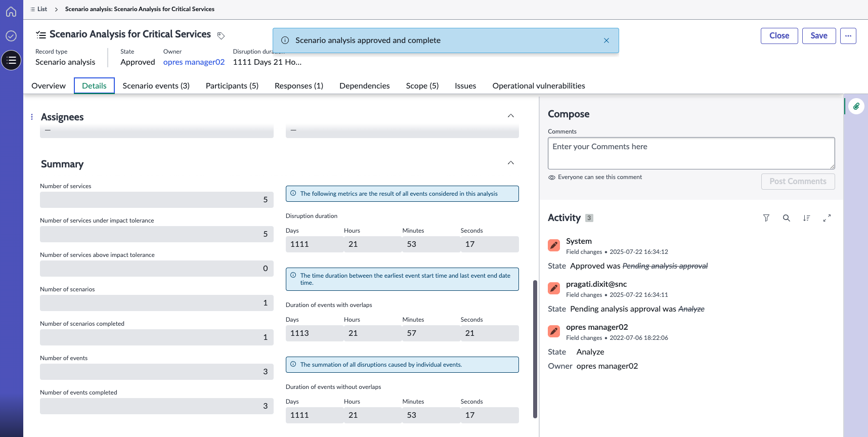Image resolution: width=868 pixels, height=437 pixels.
Task: Click the 'Pending analysis approval' strikethrough text
Action: (665, 266)
